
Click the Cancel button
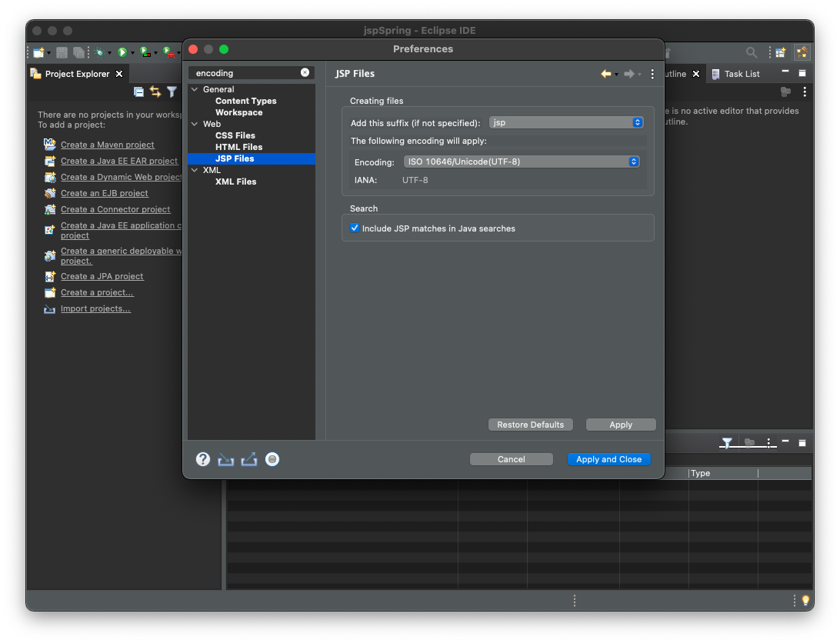[511, 459]
